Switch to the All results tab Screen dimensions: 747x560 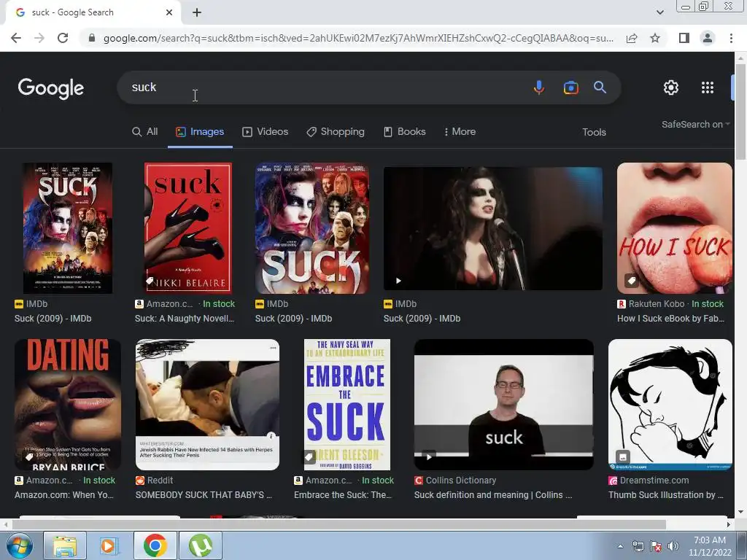pyautogui.click(x=145, y=132)
